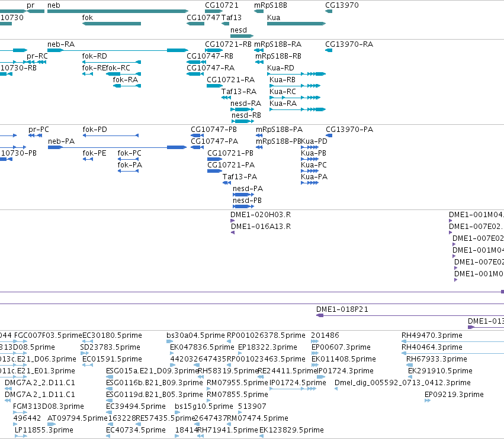Click the EP09219.3prime EST label

click(454, 395)
